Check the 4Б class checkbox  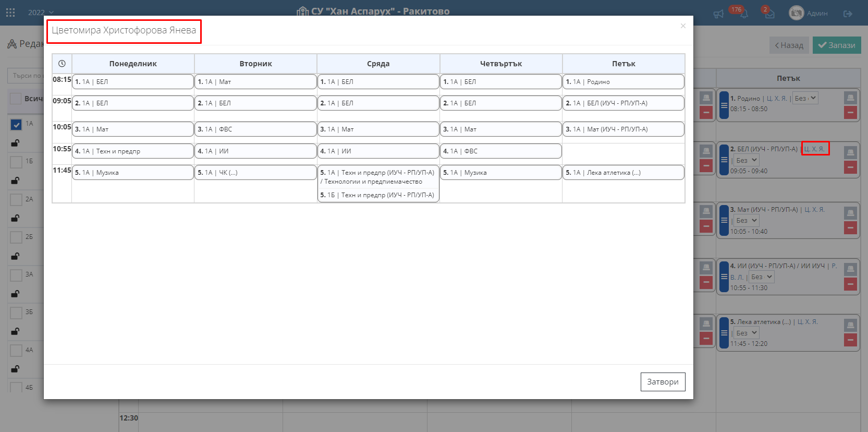pos(16,388)
